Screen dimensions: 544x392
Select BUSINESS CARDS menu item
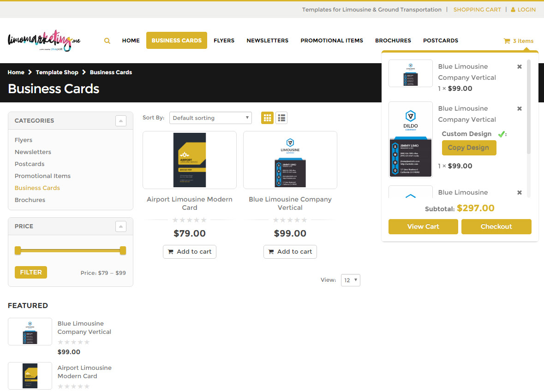(177, 41)
